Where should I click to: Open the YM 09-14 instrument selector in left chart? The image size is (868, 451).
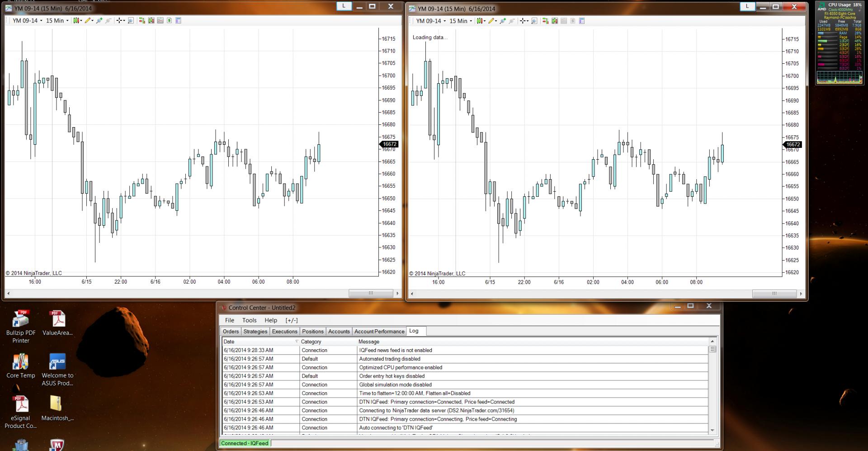[27, 20]
